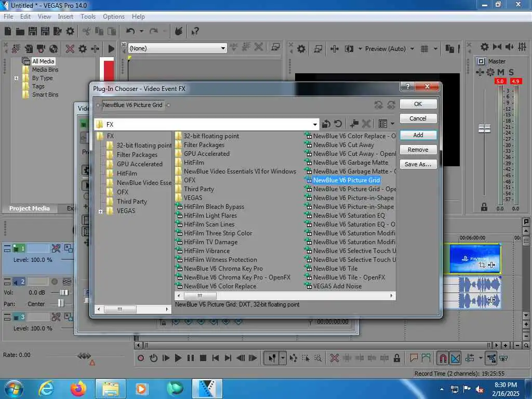
Task: Open the (None) preset dropdown
Action: point(223,48)
